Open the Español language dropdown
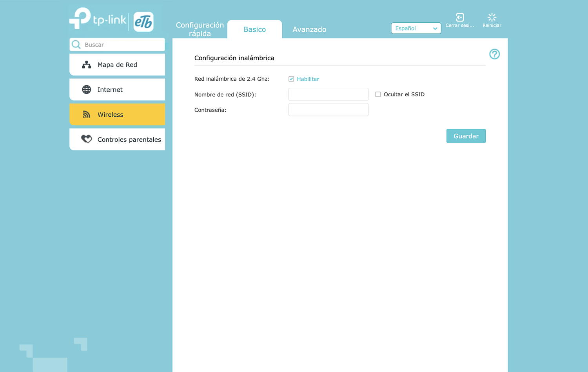Viewport: 588px width, 372px height. 416,28
